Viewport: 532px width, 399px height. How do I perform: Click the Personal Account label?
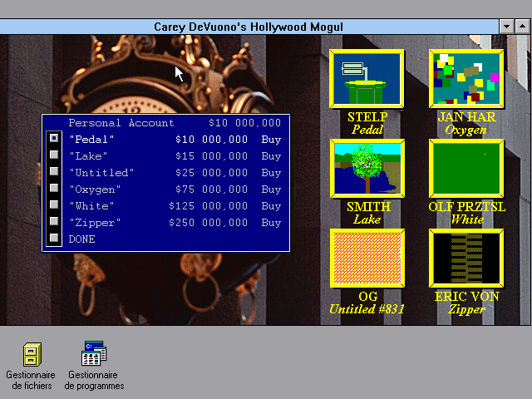click(121, 123)
